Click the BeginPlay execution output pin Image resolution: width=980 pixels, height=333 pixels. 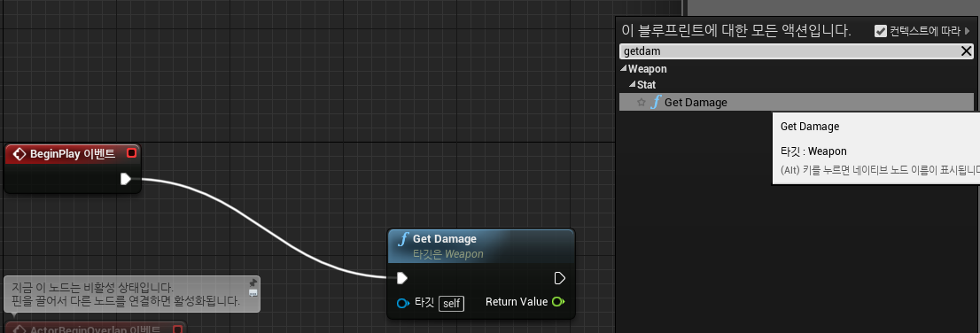pos(126,179)
